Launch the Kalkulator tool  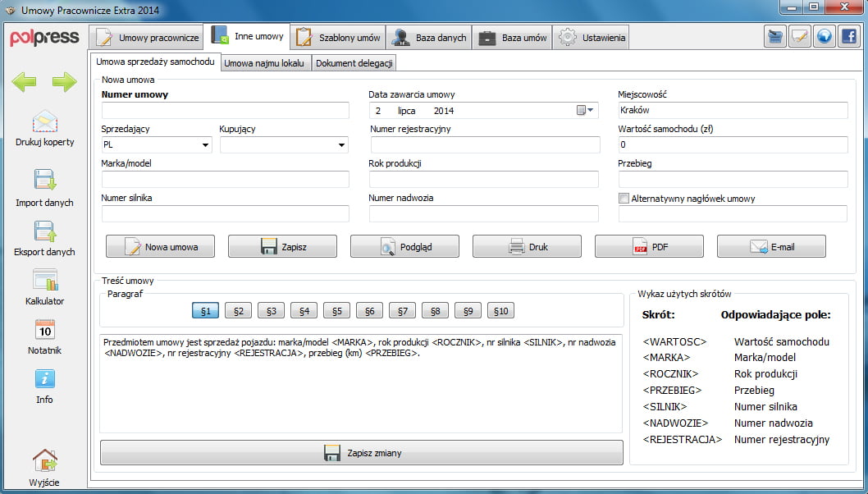[44, 280]
